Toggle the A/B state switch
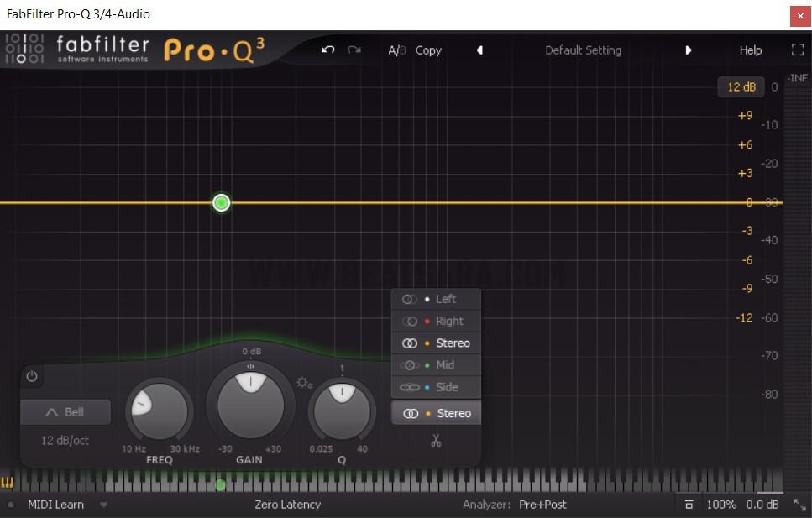This screenshot has width=812, height=518. (x=396, y=50)
